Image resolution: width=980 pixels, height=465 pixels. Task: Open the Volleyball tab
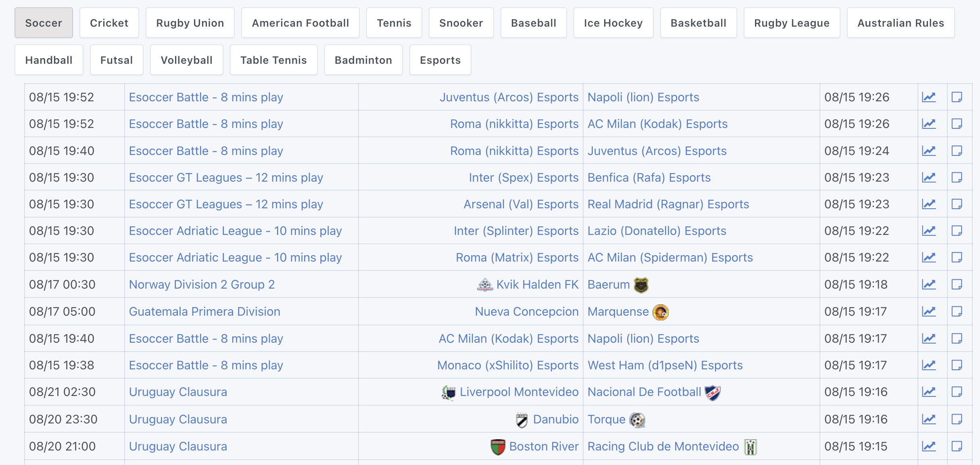[187, 60]
